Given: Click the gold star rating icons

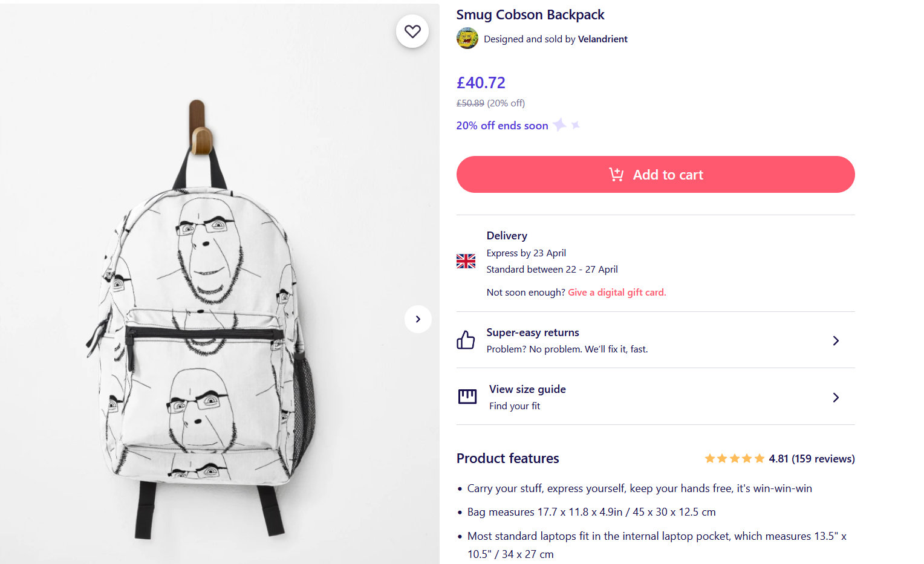Looking at the screenshot, I should pyautogui.click(x=734, y=459).
